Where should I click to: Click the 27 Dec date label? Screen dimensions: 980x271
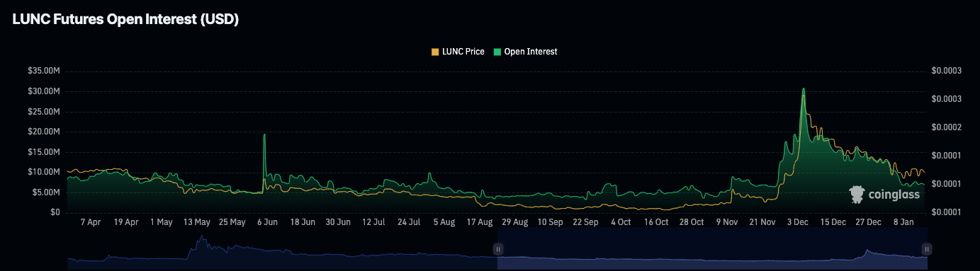869,222
